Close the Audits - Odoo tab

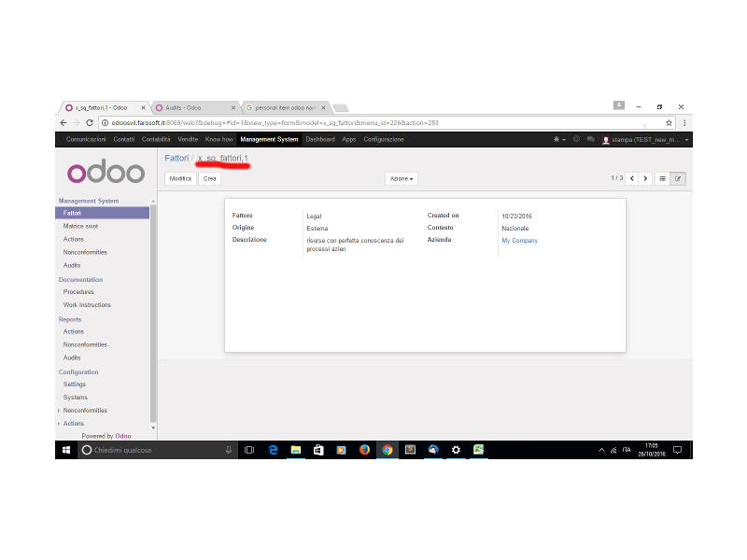233,108
